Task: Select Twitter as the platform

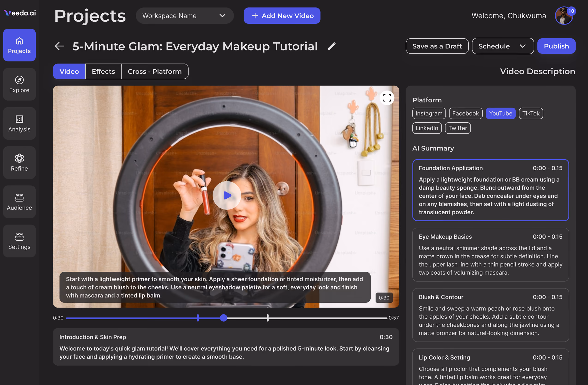Action: click(458, 128)
